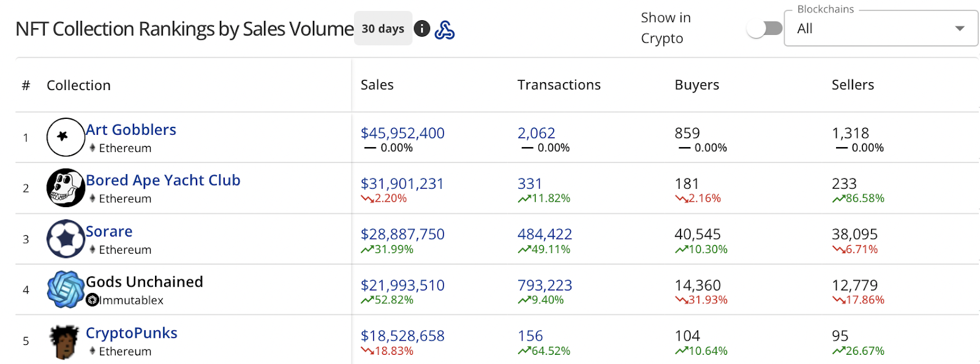Image resolution: width=980 pixels, height=364 pixels.
Task: Click the Art Gobblers buyers value 859
Action: 687,133
